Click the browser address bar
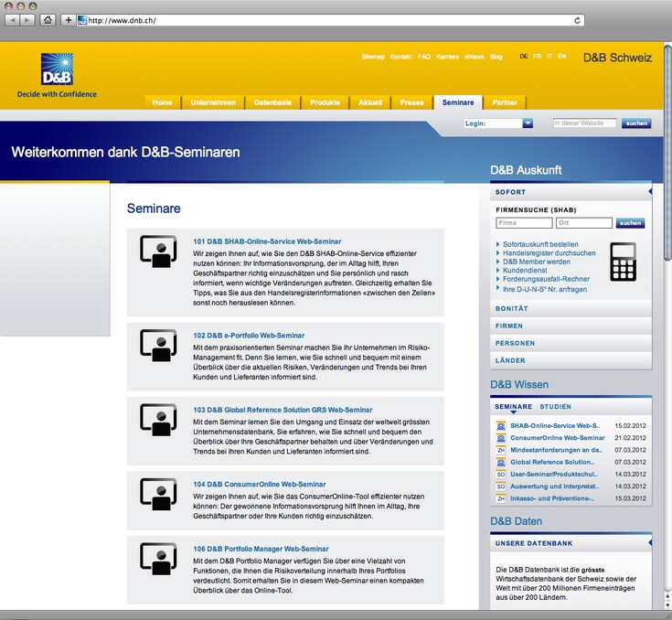Screen dimensions: 672x620 point(330,20)
